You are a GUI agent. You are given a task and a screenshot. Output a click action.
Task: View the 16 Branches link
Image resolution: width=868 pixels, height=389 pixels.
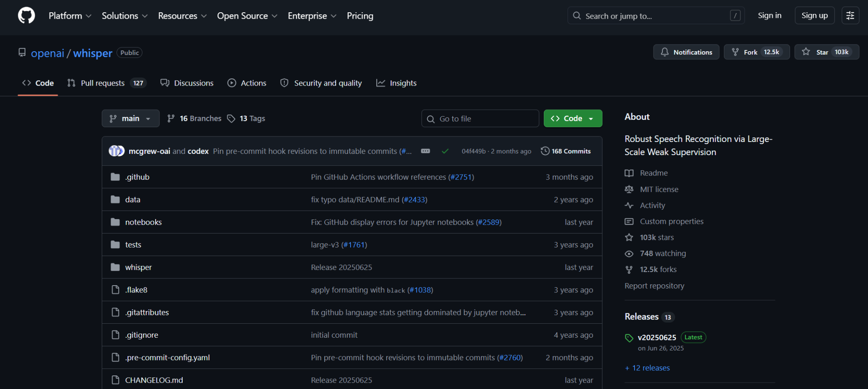(x=194, y=119)
